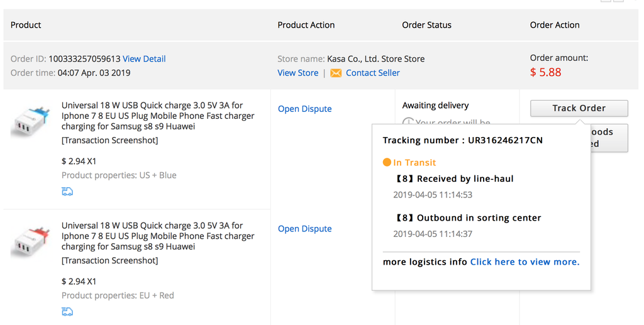Click the Product Action column header
Screen dimensions: 644x325
click(x=306, y=25)
